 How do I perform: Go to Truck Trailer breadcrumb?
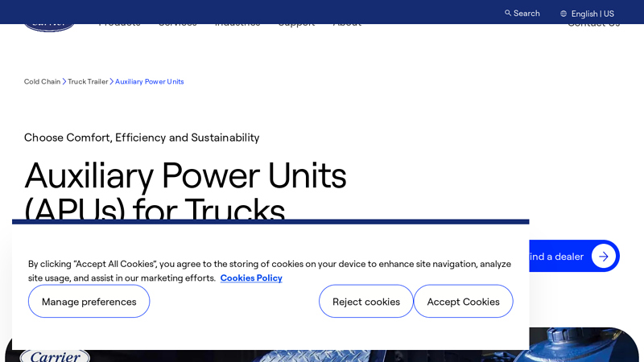coord(88,81)
